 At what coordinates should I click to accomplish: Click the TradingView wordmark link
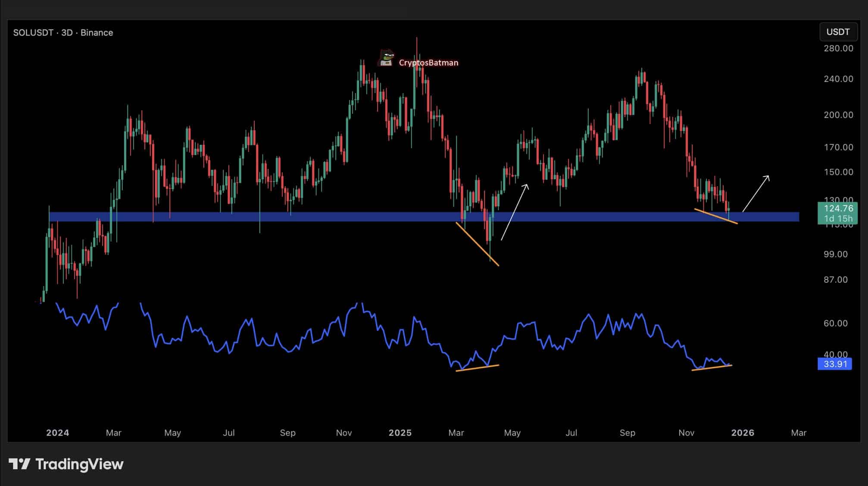[x=80, y=464]
